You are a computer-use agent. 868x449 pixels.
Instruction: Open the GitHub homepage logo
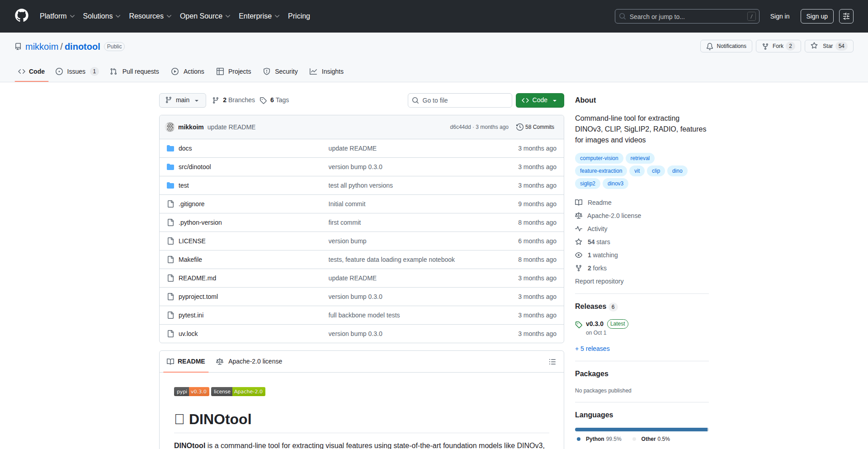(x=22, y=16)
